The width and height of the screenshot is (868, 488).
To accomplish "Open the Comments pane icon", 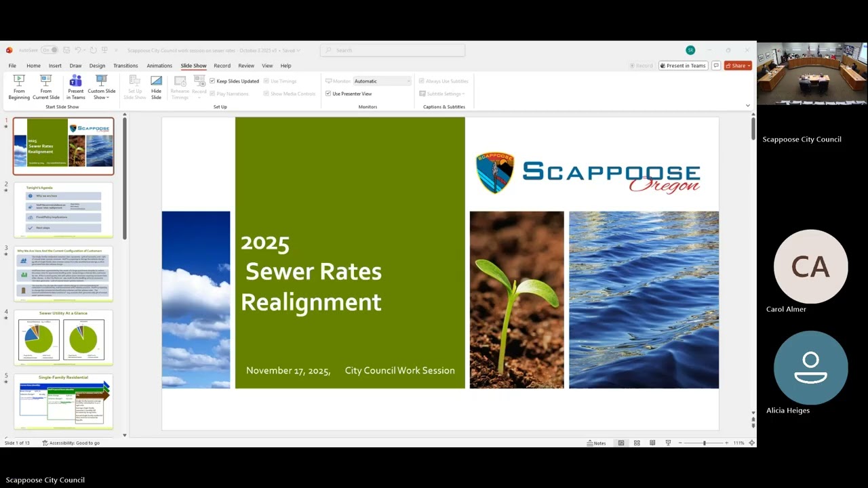I will 715,66.
